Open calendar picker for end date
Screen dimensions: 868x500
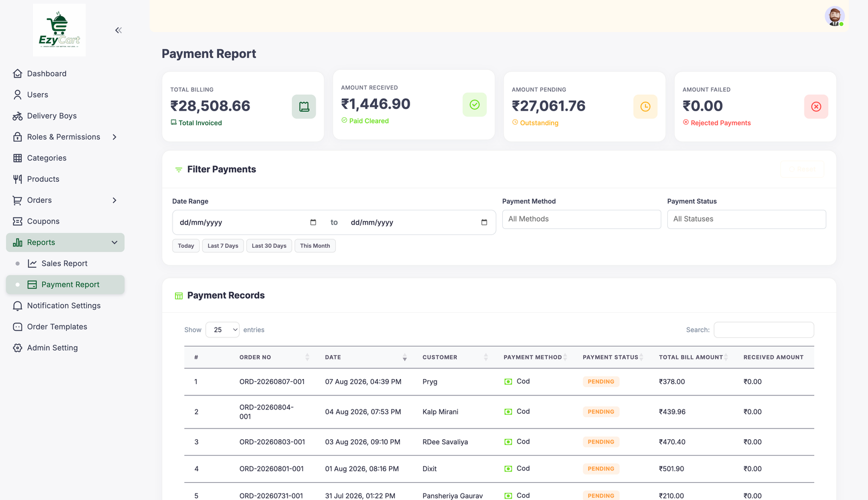click(x=484, y=222)
